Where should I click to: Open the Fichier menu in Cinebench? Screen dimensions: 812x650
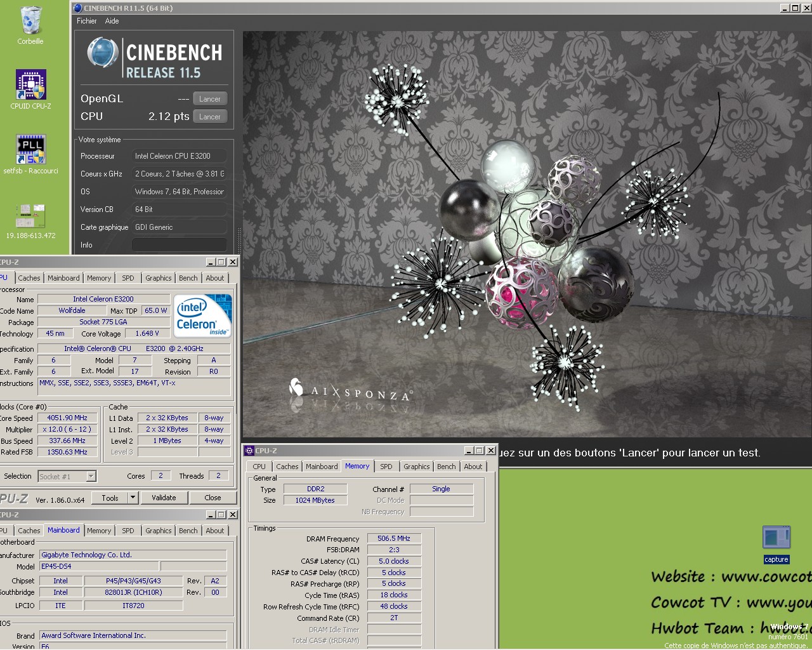coord(87,21)
